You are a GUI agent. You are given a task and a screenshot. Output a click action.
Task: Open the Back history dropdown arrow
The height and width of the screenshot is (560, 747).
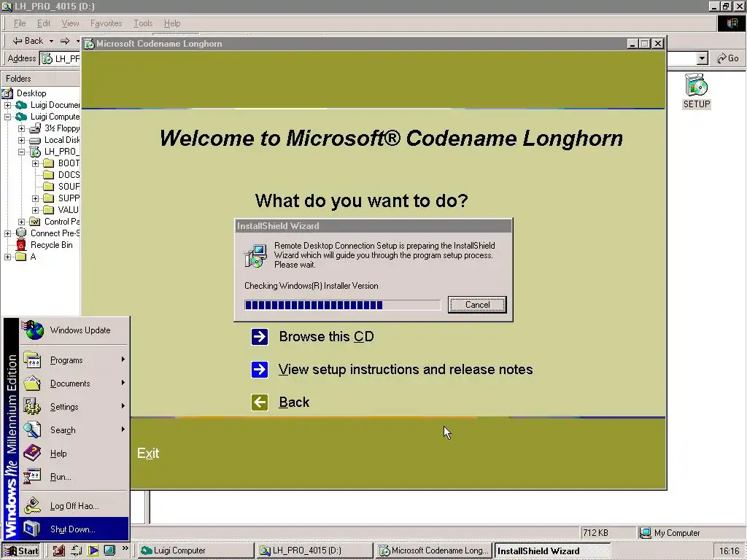[51, 41]
